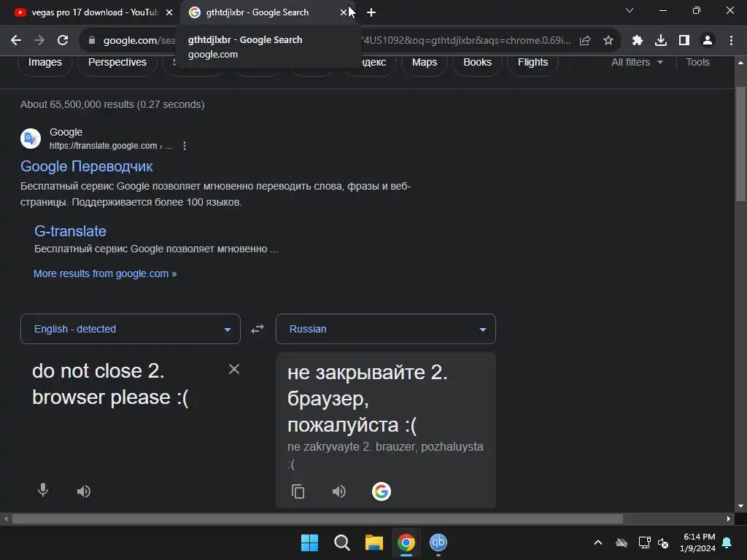Bookmark this page with the star icon

[x=608, y=41]
